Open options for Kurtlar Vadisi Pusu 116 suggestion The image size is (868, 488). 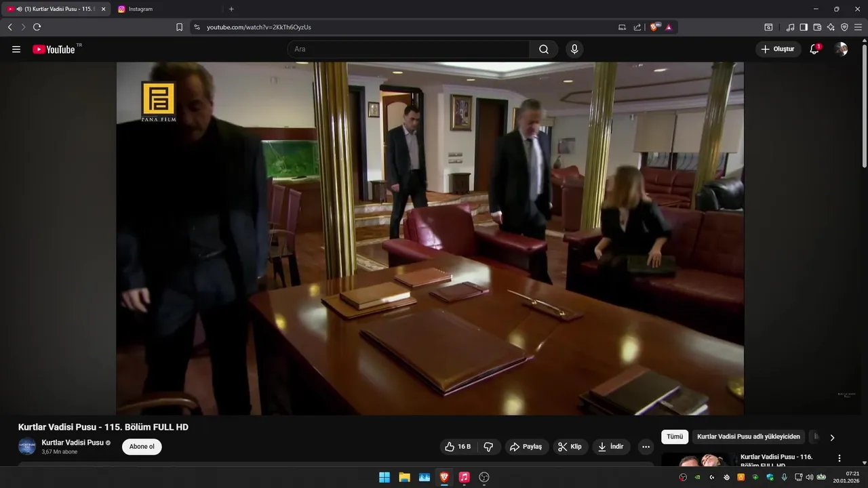[840, 458]
